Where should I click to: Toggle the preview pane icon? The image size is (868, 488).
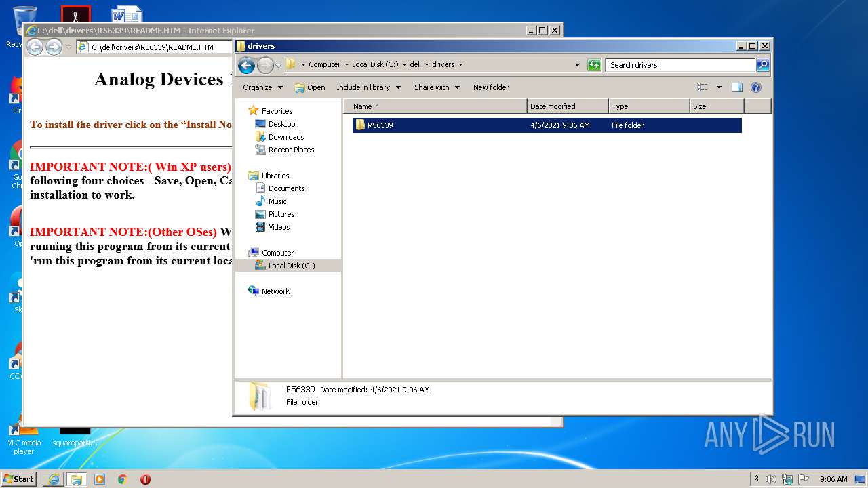pos(737,87)
